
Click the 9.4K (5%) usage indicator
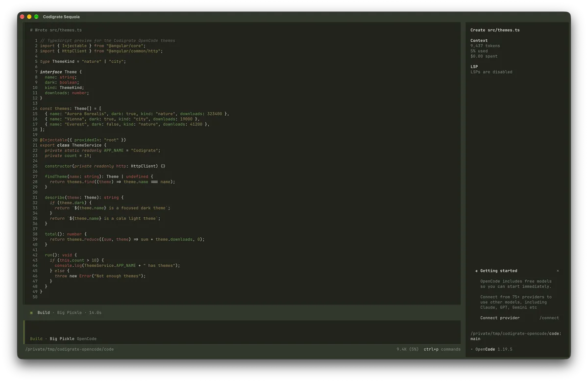408,349
